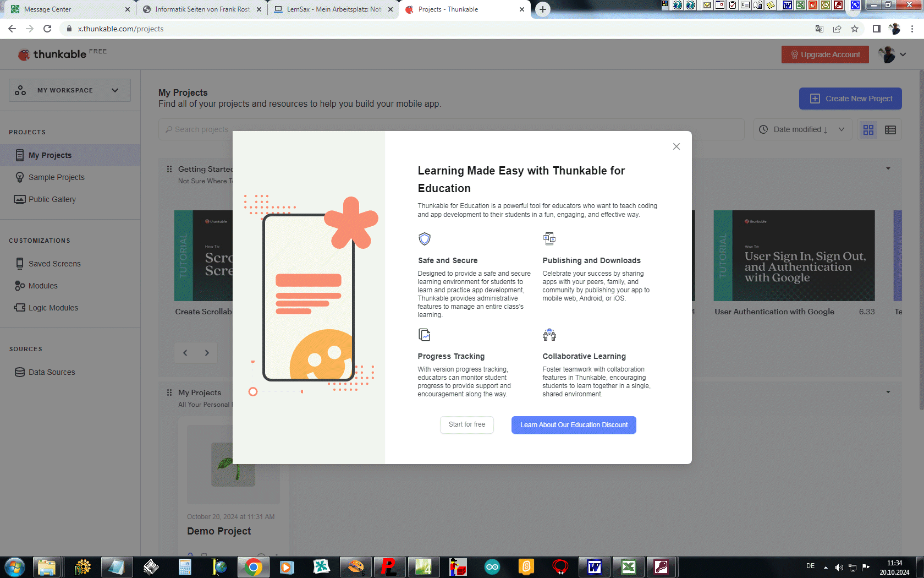Collapse the My Projects section
Screen dimensions: 924x578
pos(888,392)
